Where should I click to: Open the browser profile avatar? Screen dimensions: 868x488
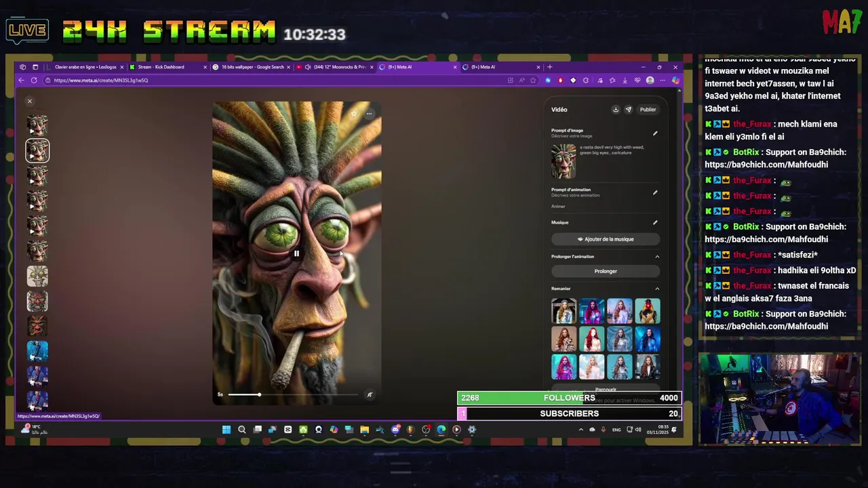pyautogui.click(x=650, y=80)
